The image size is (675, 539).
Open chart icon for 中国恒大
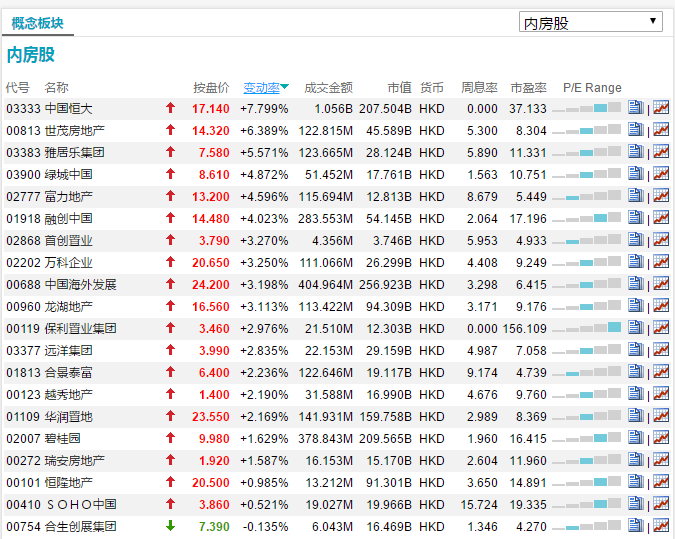click(x=661, y=108)
